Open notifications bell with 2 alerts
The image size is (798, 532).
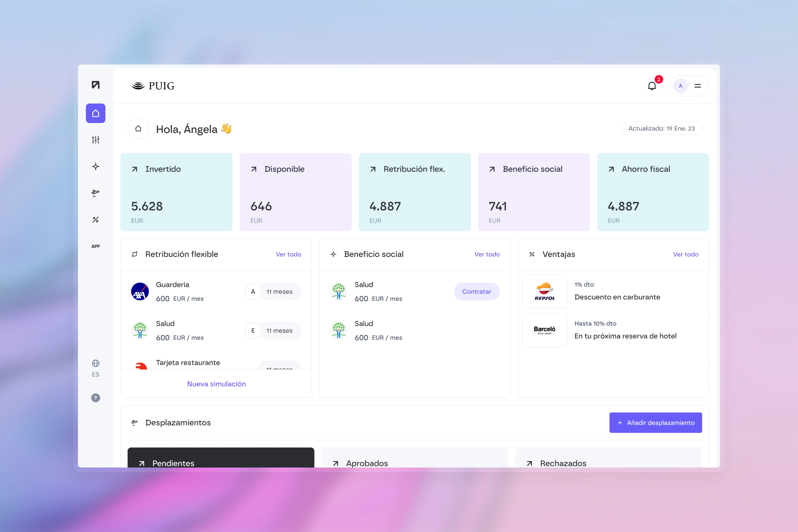652,86
